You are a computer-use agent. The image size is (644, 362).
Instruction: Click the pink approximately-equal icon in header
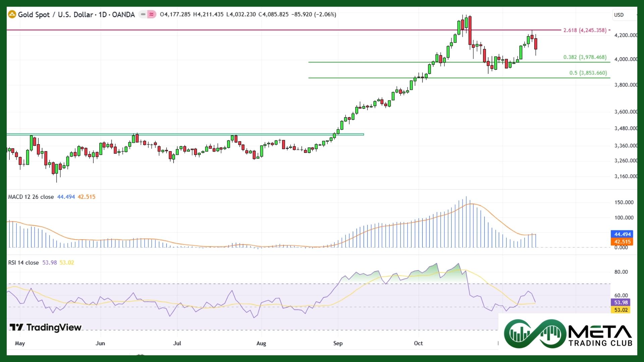coord(152,14)
